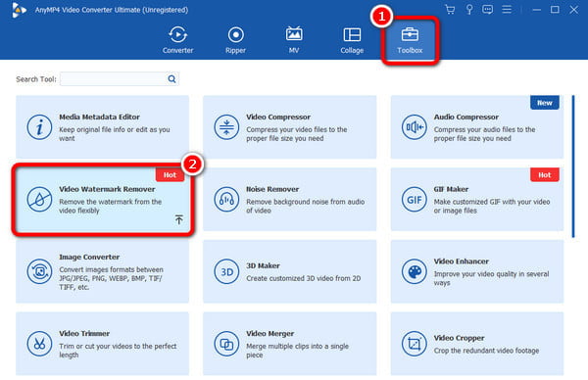Screen dimensions: 588x380
Task: Open Video Cropper title
Action: (459, 338)
